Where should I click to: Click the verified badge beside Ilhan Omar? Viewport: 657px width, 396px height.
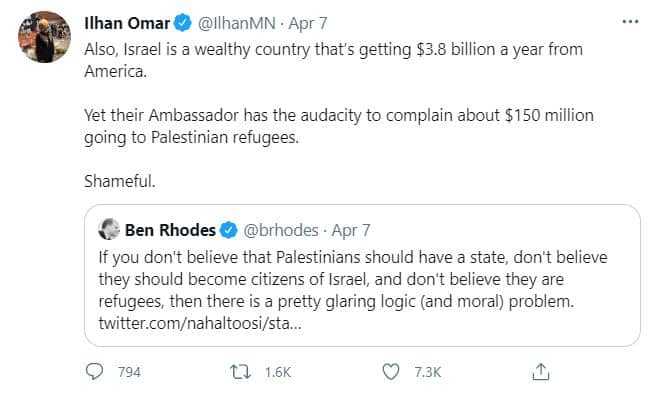(183, 23)
